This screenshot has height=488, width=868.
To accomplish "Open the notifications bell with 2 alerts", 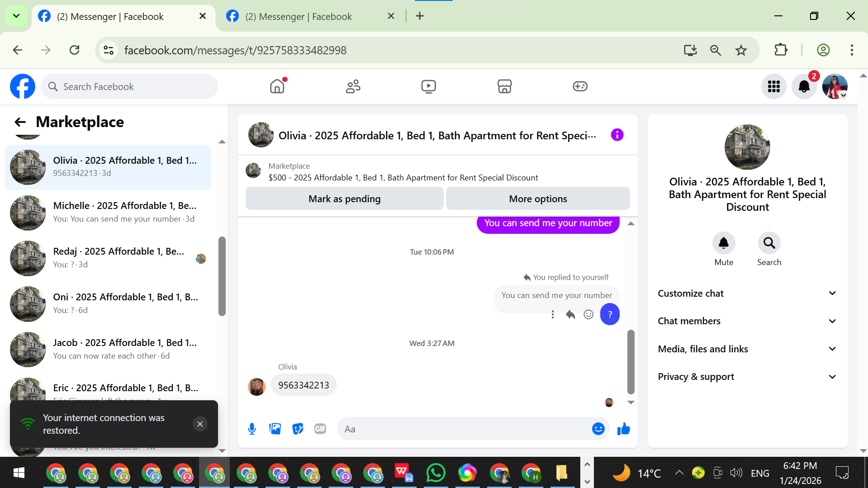I will coord(804,86).
